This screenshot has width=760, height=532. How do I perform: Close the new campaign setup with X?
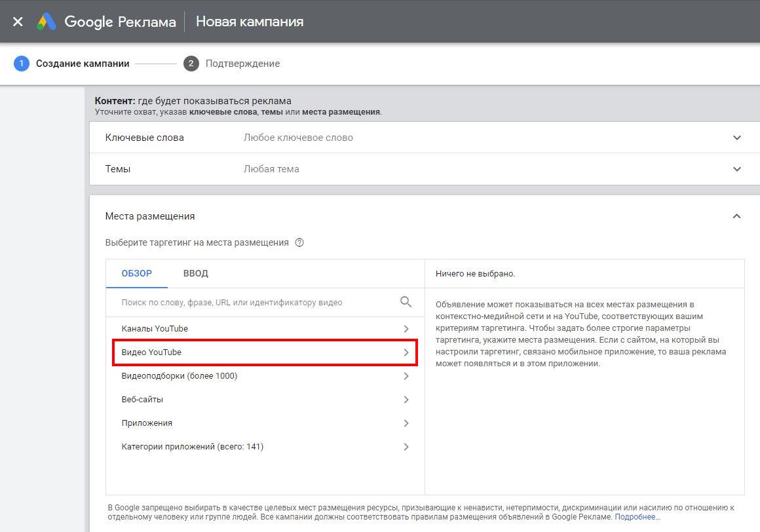pyautogui.click(x=18, y=22)
